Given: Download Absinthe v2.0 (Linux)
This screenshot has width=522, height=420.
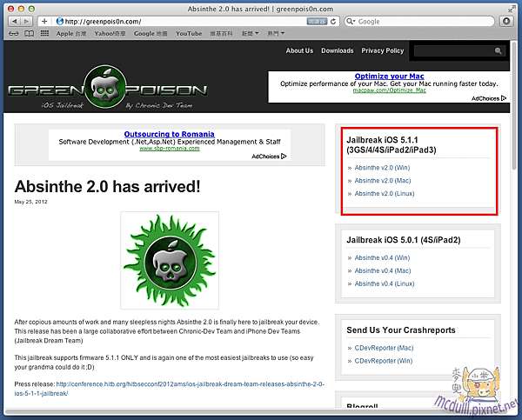Looking at the screenshot, I should (x=385, y=194).
